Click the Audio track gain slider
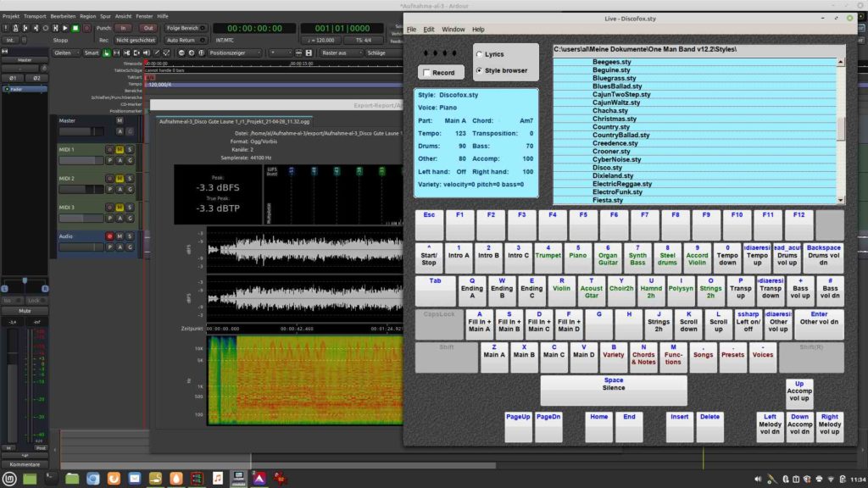The image size is (868, 488). pos(81,247)
